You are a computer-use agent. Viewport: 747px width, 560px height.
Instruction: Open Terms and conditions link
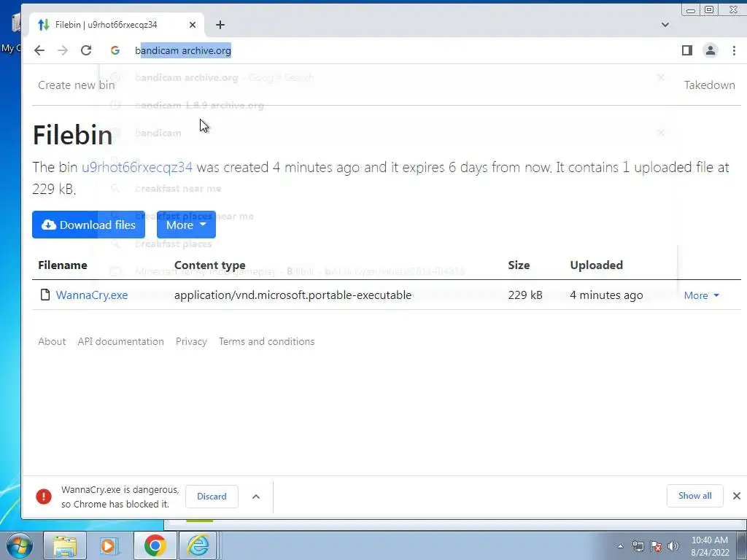tap(266, 341)
